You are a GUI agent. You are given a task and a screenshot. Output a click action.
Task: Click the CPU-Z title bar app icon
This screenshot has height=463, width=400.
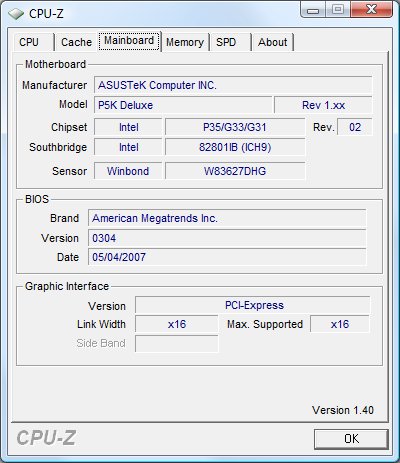click(16, 14)
